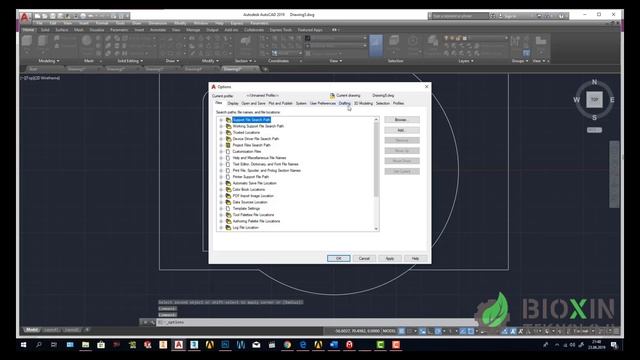Expand Working Support File Search Path node
This screenshot has height=360, width=640.
tap(221, 126)
